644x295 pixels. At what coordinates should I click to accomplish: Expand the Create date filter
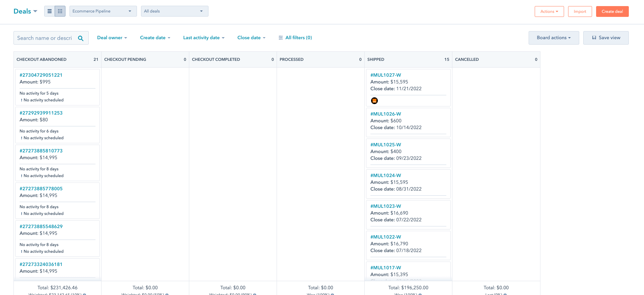(x=155, y=38)
